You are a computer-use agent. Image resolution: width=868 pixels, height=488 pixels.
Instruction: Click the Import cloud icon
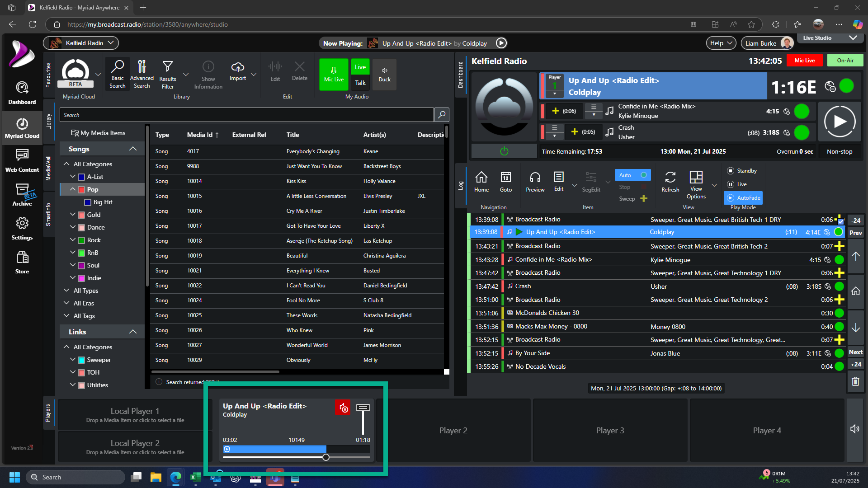pos(238,67)
